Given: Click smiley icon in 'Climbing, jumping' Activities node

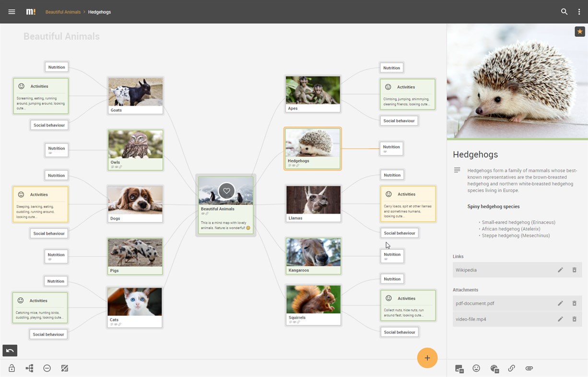Looking at the screenshot, I should pos(388,87).
